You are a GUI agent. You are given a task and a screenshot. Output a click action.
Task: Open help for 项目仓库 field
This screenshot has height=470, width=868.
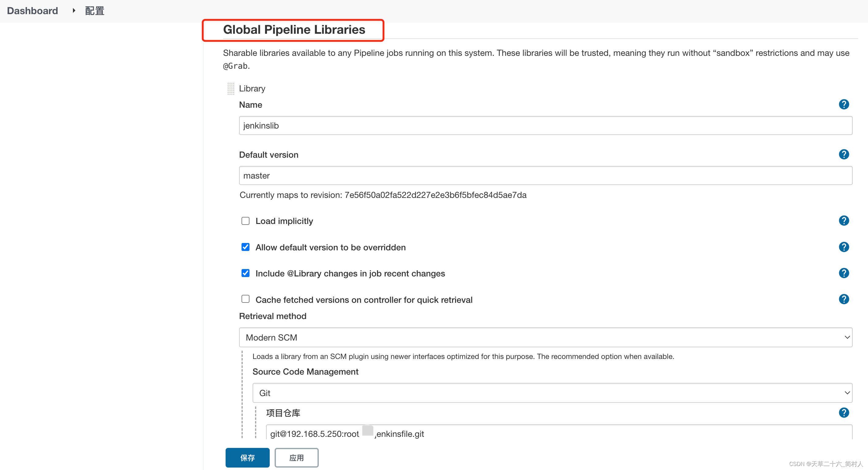(x=844, y=413)
